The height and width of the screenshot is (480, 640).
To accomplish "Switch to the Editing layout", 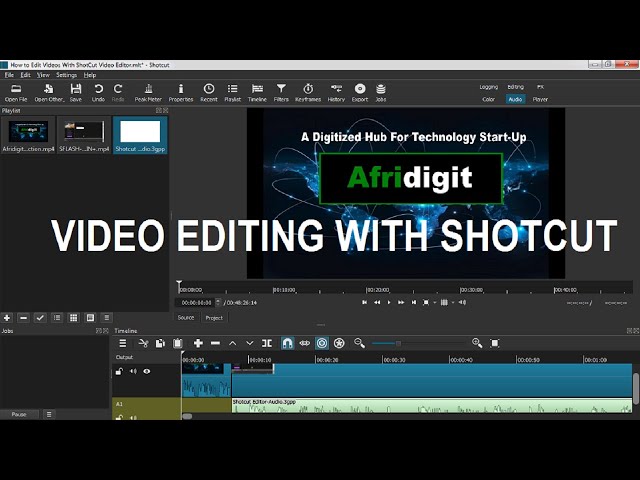I will click(x=516, y=87).
